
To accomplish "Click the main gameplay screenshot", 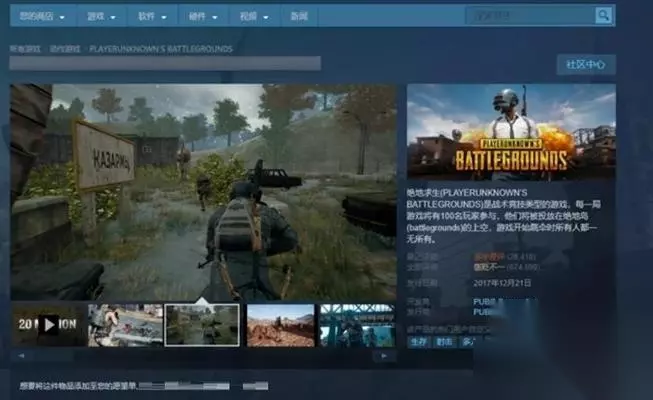I will coord(203,192).
